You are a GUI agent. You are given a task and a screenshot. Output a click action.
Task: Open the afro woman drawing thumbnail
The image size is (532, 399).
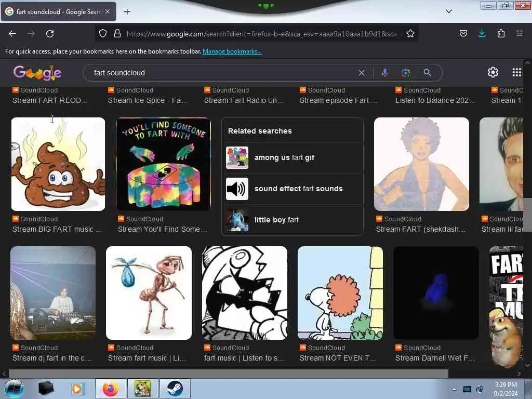(421, 164)
